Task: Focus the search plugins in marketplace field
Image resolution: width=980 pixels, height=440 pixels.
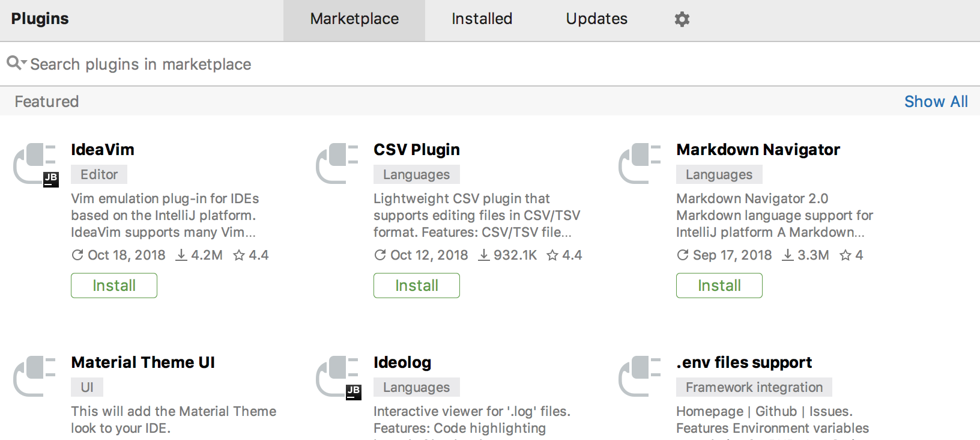Action: 490,64
